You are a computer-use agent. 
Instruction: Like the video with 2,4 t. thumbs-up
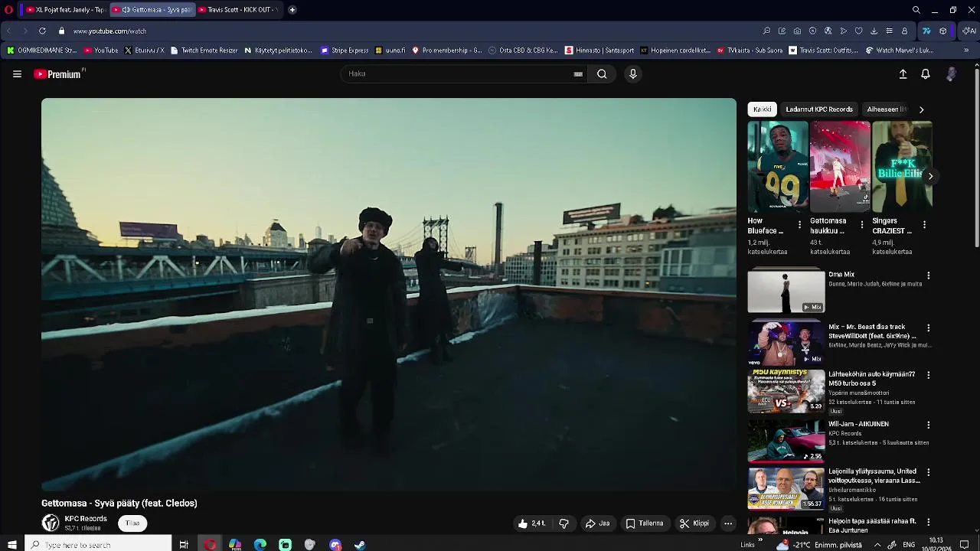tap(531, 523)
